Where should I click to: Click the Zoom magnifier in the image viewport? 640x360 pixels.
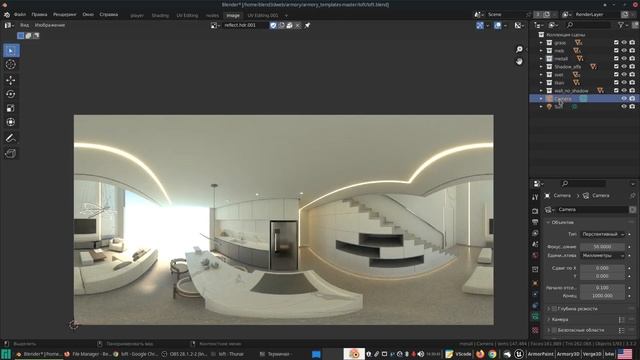[519, 49]
